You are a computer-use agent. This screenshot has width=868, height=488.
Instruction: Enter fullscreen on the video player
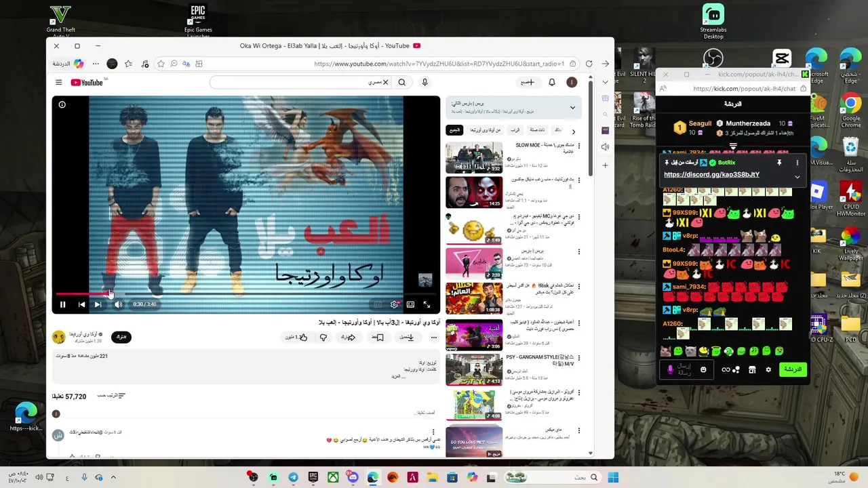(x=427, y=304)
